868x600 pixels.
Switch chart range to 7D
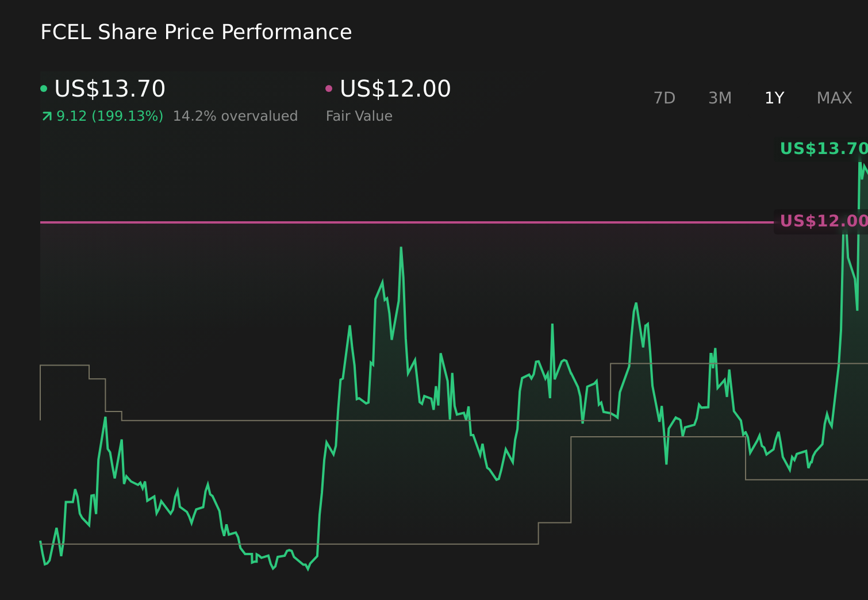click(x=665, y=98)
